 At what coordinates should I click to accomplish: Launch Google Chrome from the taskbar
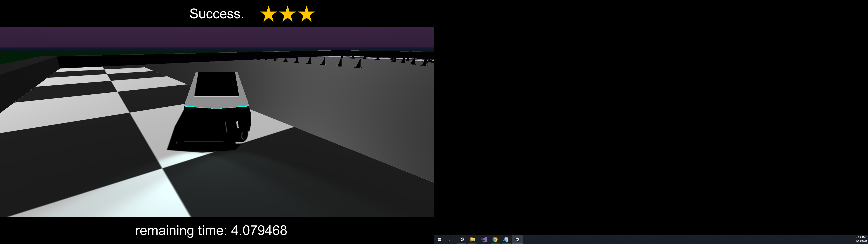click(495, 240)
